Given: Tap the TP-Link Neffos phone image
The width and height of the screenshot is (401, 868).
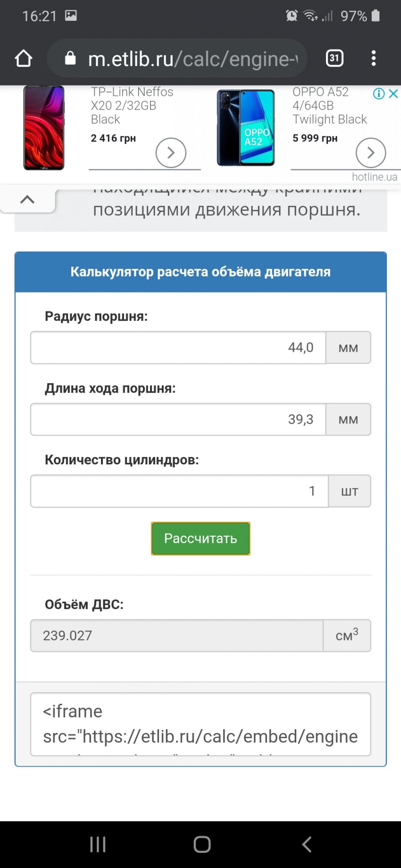Looking at the screenshot, I should point(44,127).
